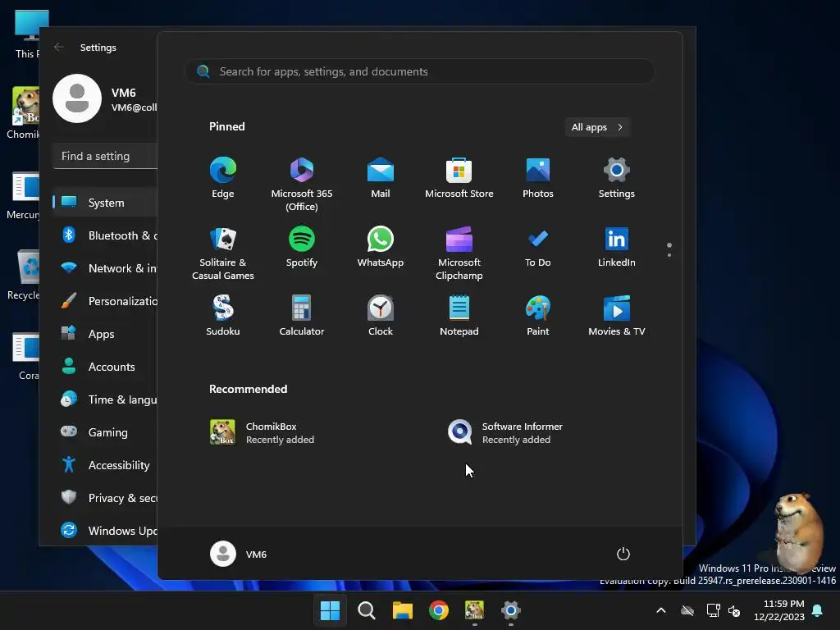This screenshot has height=630, width=840.
Task: Click VM6 profile avatar in Settings
Action: [77, 98]
